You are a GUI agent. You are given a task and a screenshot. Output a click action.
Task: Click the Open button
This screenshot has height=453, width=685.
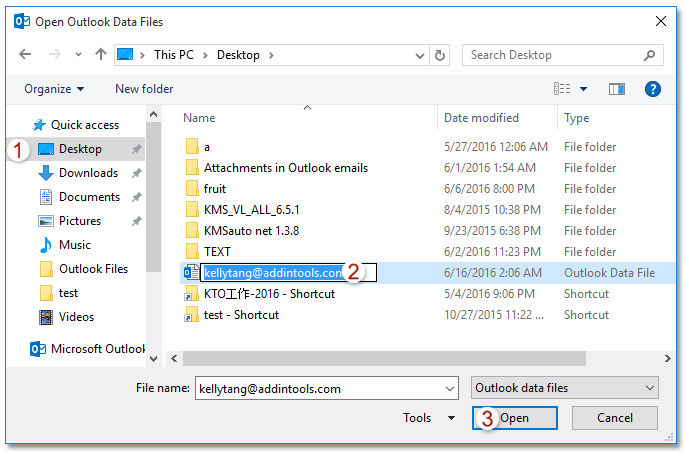click(x=514, y=418)
